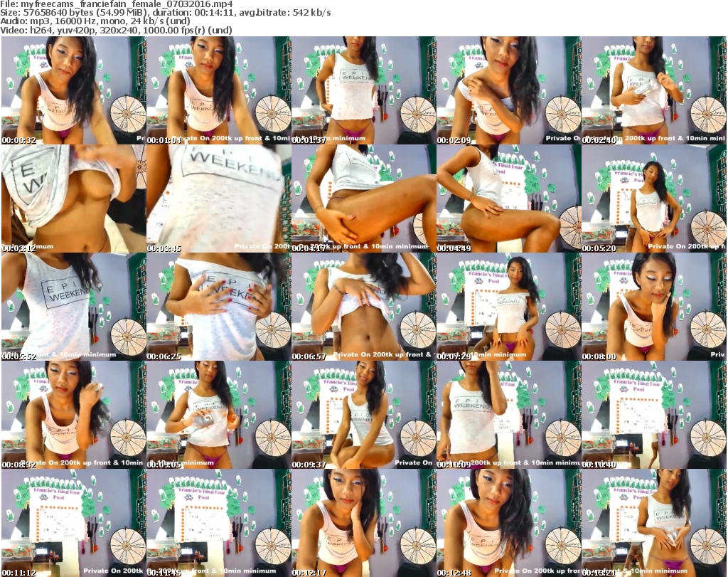Open the thumbnail marked 00:02:40
This screenshot has width=728, height=577.
(653, 90)
